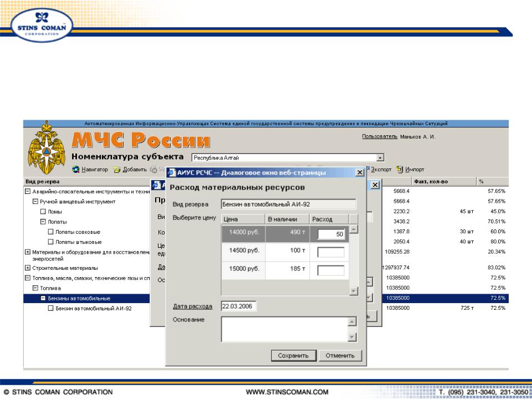Expand the Строительные материалы node
Viewport: 532px width, 399px height.
[28, 268]
